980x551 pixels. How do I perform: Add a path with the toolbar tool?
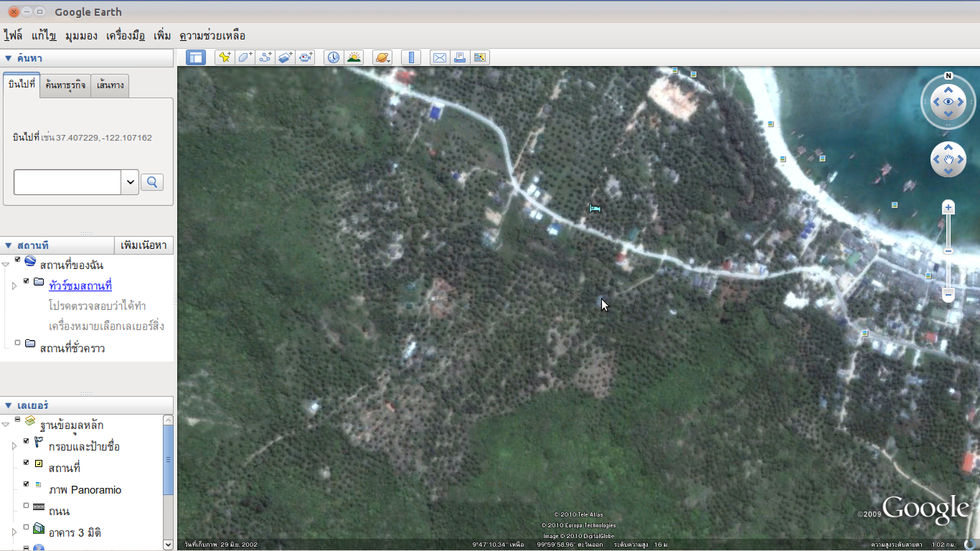[x=265, y=57]
